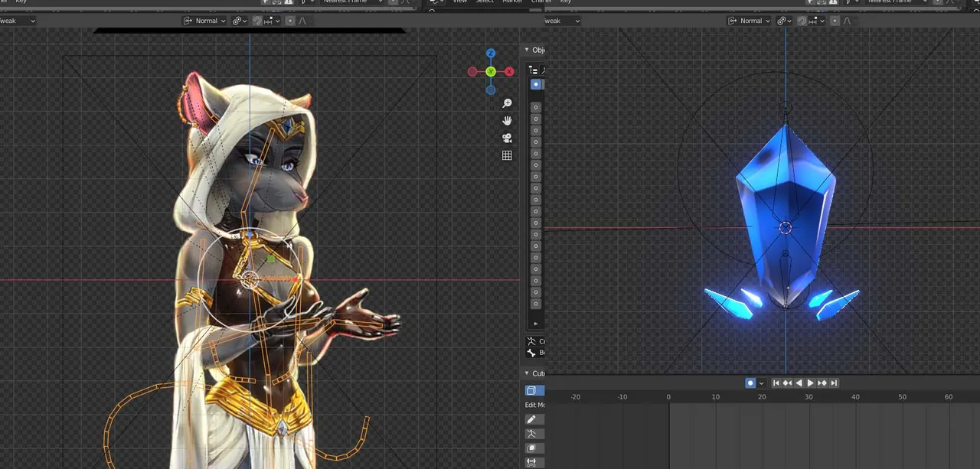The image size is (980, 469).
Task: Click the active blue dot slot icon
Action: tap(536, 84)
